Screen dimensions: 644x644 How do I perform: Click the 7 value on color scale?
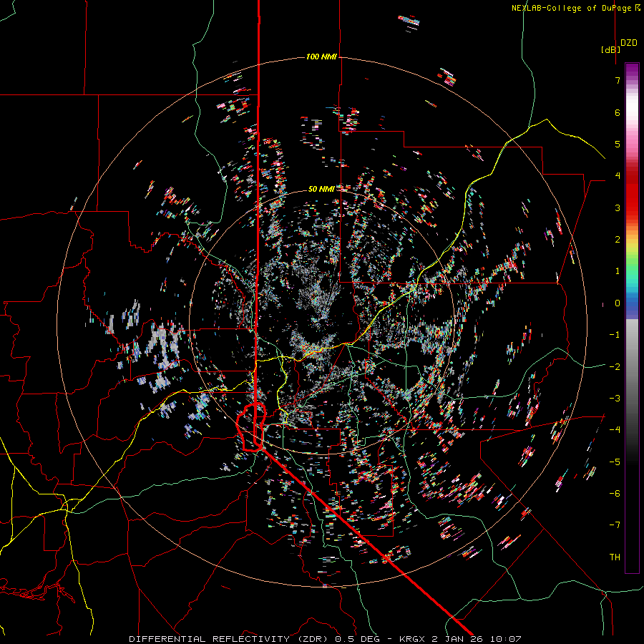click(618, 80)
